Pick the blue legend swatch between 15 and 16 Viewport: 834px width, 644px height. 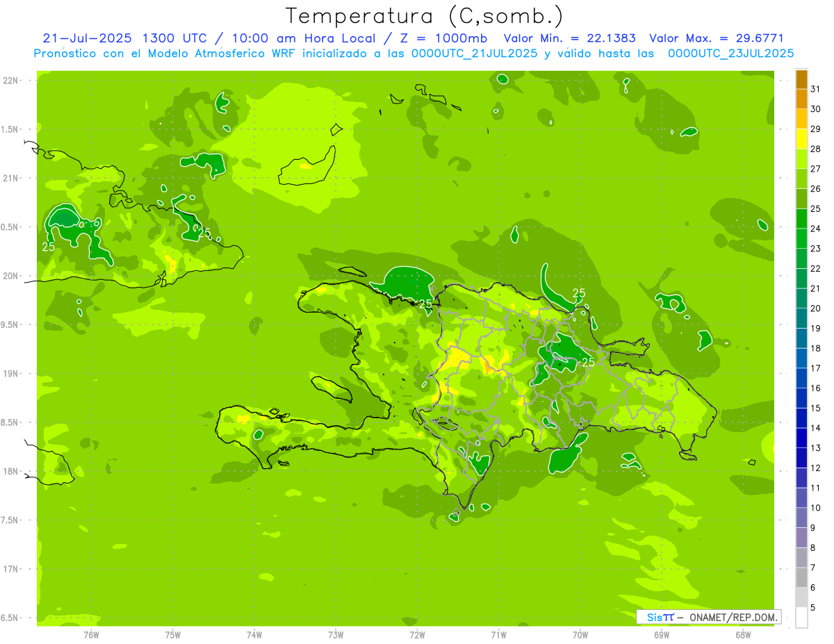[x=801, y=398]
